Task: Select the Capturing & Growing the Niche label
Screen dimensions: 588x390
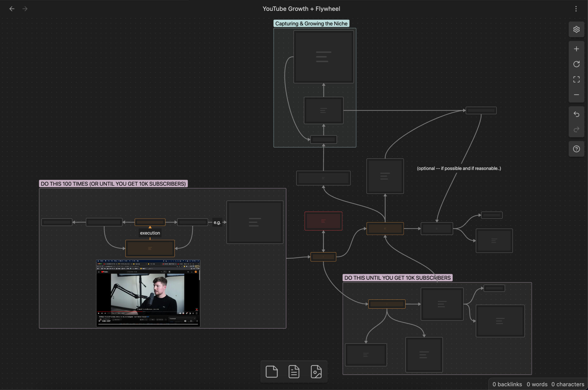Action: (311, 23)
